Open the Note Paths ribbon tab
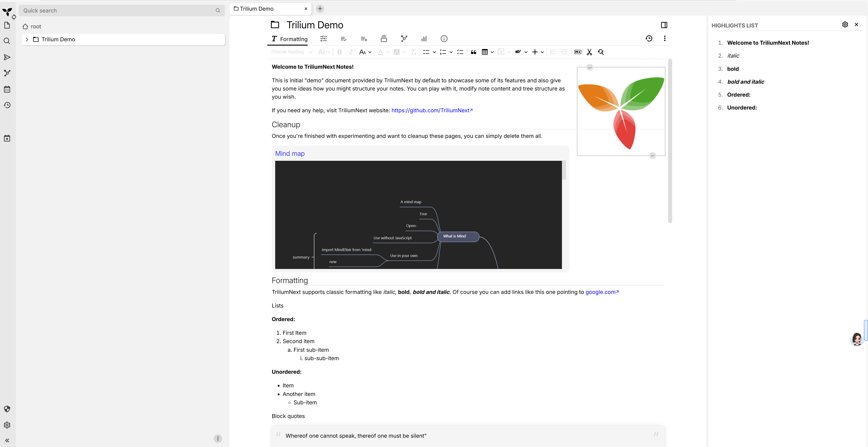The width and height of the screenshot is (868, 447). pos(384,39)
